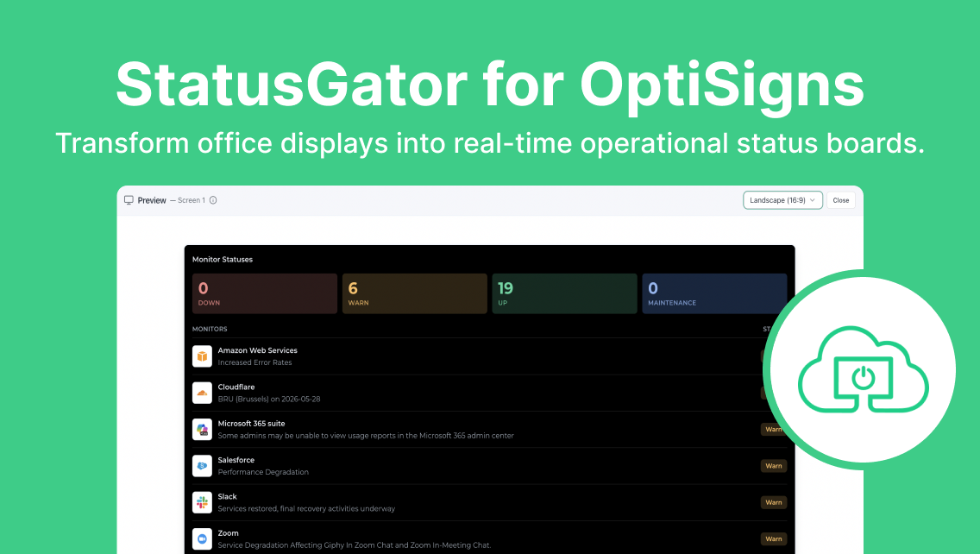Click the 0 Down status card
This screenshot has width=980, height=554.
[264, 293]
